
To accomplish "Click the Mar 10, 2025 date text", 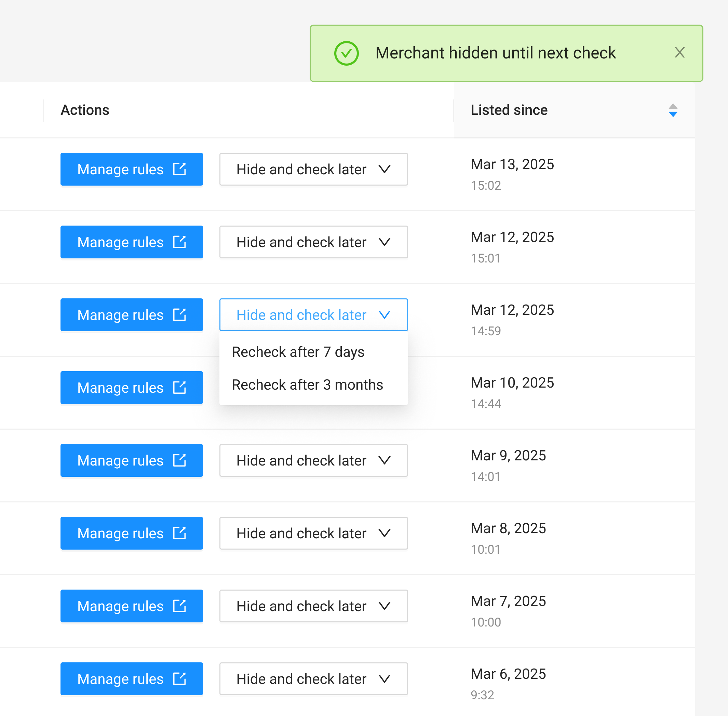I will pos(512,382).
